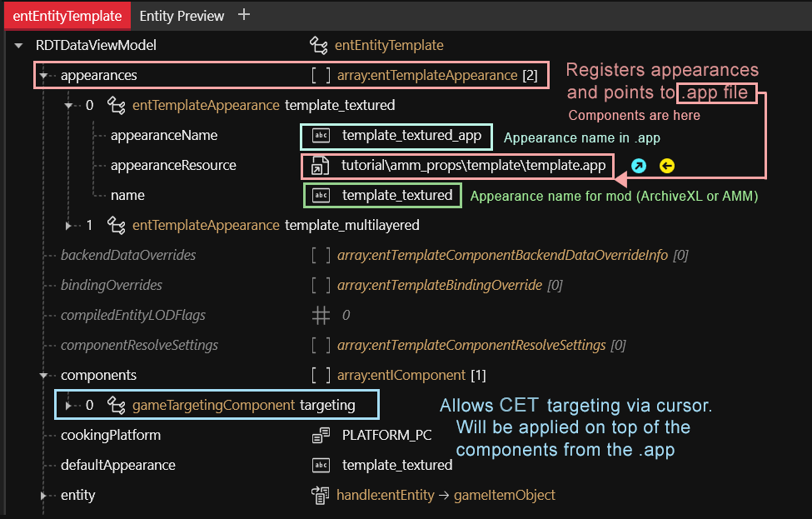Viewport: 812px width, 519px height.
Task: Switch to the Entity Preview tab
Action: (x=182, y=16)
